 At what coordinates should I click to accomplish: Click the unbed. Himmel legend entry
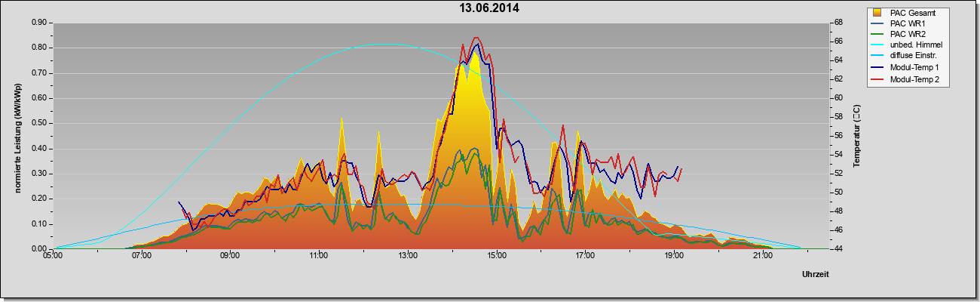(x=916, y=45)
